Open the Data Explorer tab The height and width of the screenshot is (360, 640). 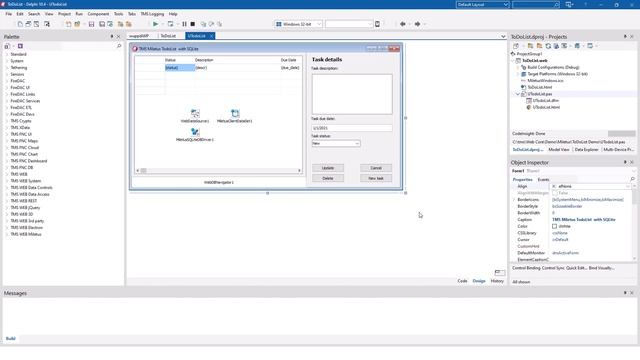[x=586, y=150]
